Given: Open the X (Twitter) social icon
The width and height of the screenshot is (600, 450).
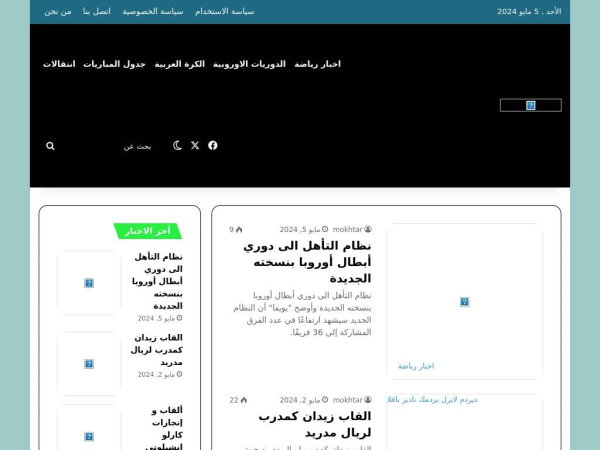Looking at the screenshot, I should [x=195, y=145].
